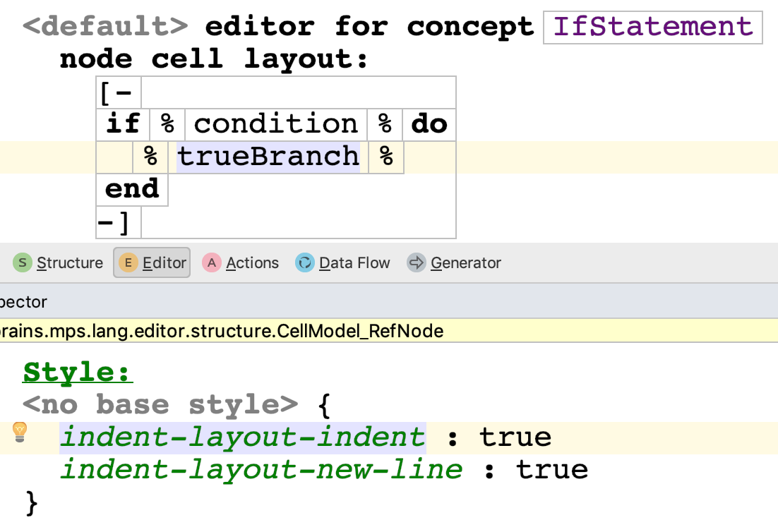
Task: Switch to the Structure tab
Action: pos(59,262)
